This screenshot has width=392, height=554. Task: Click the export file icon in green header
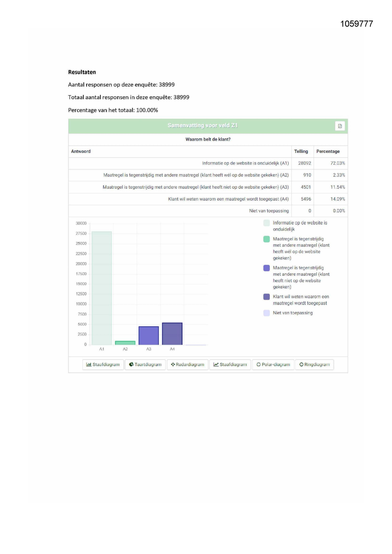(340, 126)
